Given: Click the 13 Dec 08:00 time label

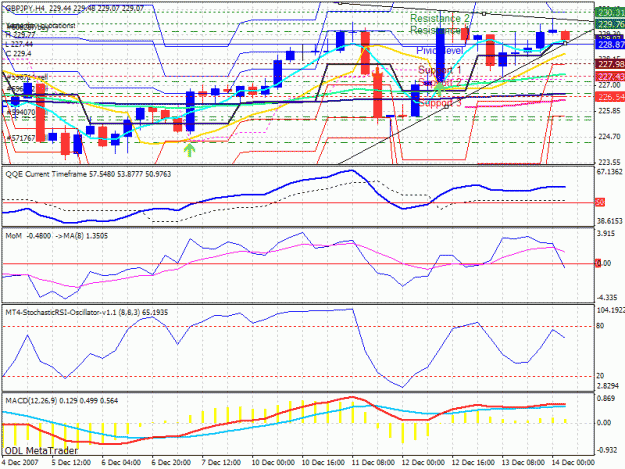Looking at the screenshot, I should click(523, 463).
